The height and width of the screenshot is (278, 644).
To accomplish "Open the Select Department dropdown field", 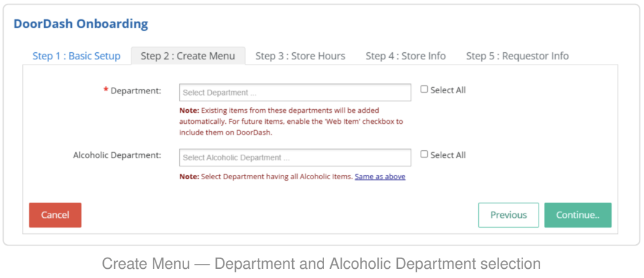I will pyautogui.click(x=295, y=93).
